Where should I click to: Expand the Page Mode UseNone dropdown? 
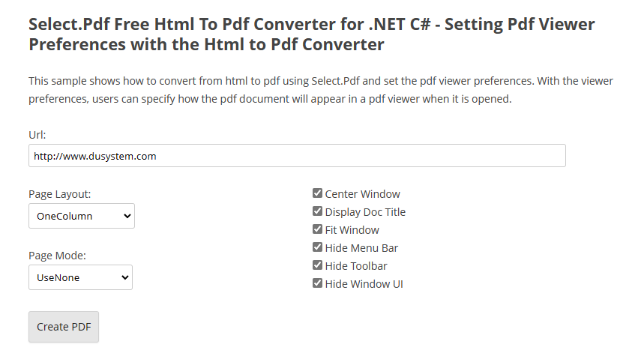[x=80, y=277]
